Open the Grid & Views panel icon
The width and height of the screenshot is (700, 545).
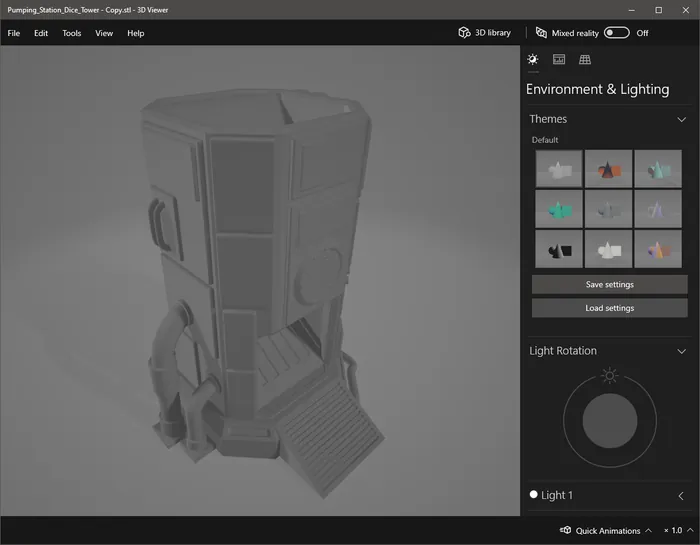585,60
